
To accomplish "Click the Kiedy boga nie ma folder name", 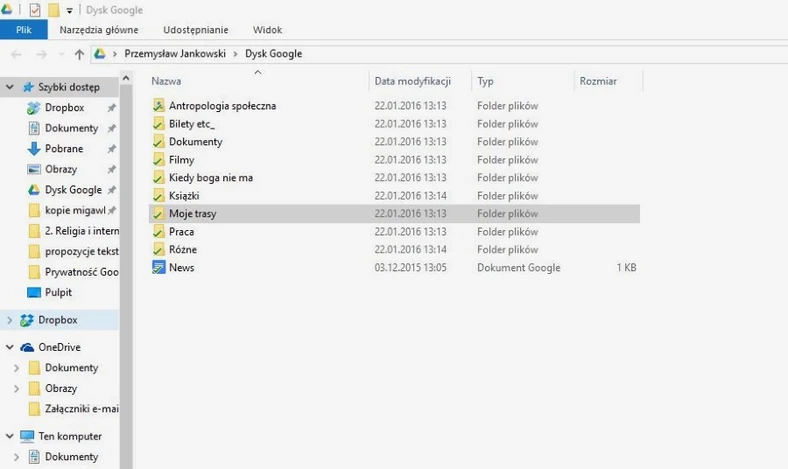I will click(211, 177).
